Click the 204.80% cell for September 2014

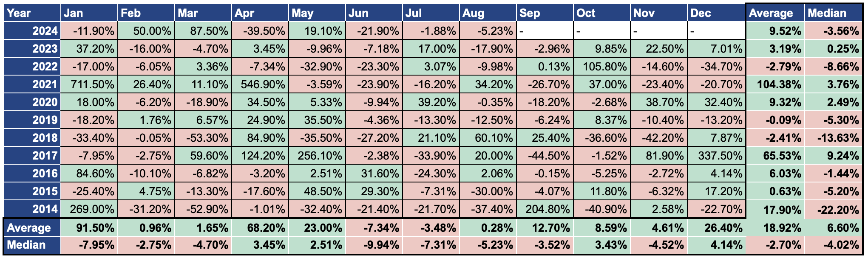pos(545,209)
